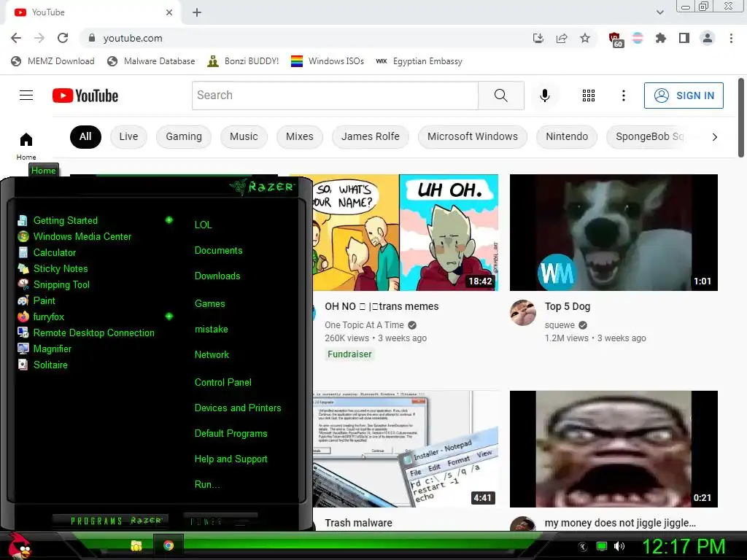Open YouTube settings three-dot menu
The image size is (747, 560).
(x=623, y=96)
